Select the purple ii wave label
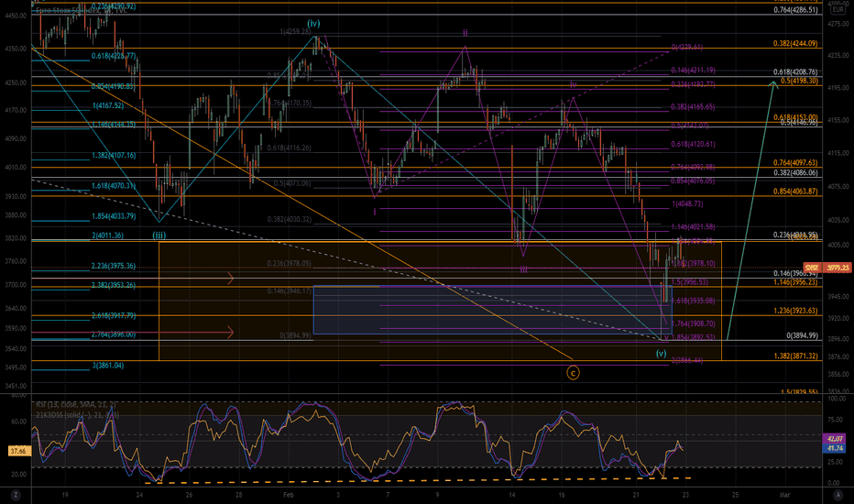This screenshot has height=504, width=854. 465,33
